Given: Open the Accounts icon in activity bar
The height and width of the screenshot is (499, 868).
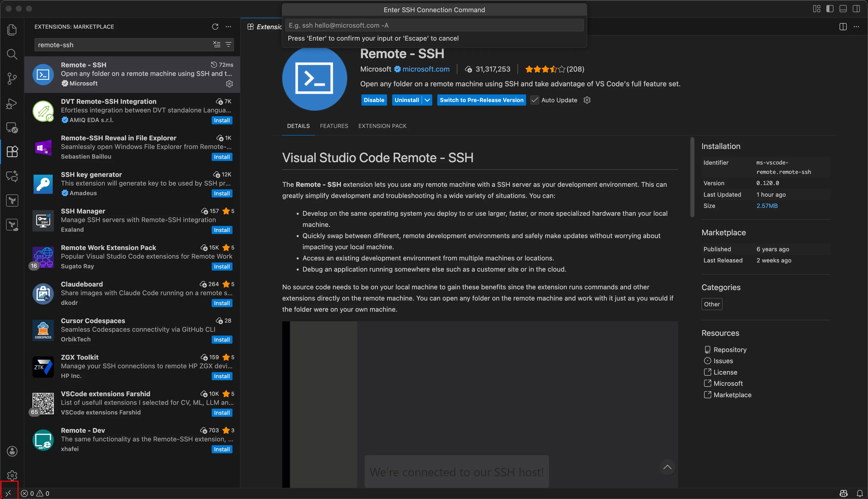Looking at the screenshot, I should (x=12, y=451).
